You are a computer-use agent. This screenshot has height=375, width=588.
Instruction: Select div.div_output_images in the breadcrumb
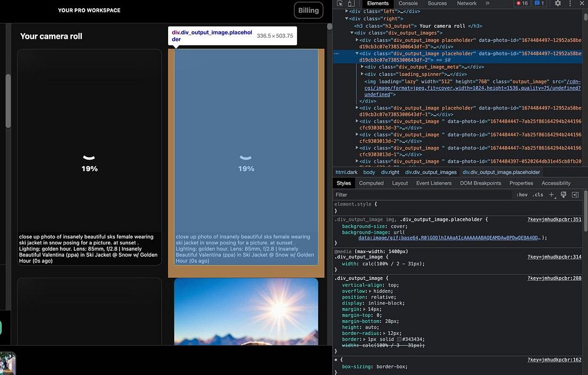click(x=431, y=172)
